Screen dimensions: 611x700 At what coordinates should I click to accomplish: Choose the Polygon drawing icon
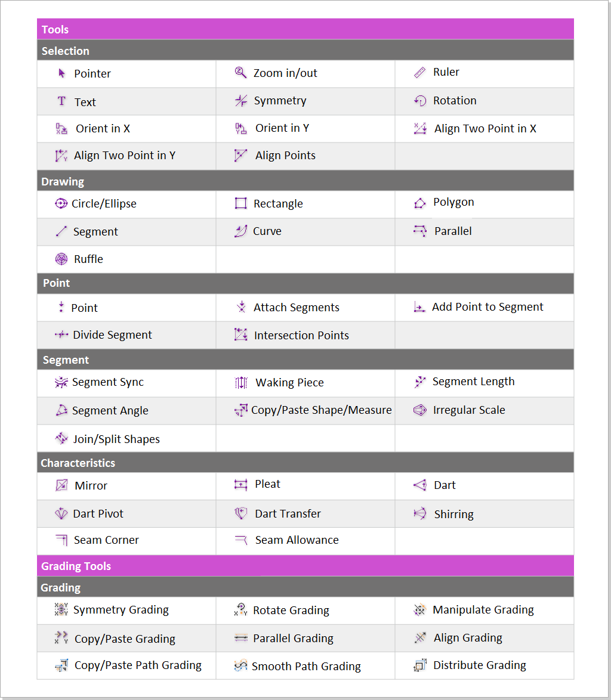pos(419,203)
